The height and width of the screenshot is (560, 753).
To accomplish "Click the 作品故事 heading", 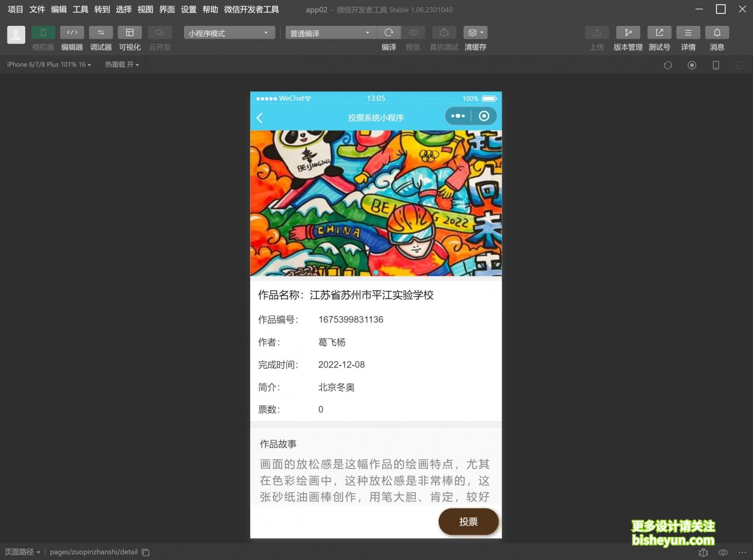I will [278, 444].
